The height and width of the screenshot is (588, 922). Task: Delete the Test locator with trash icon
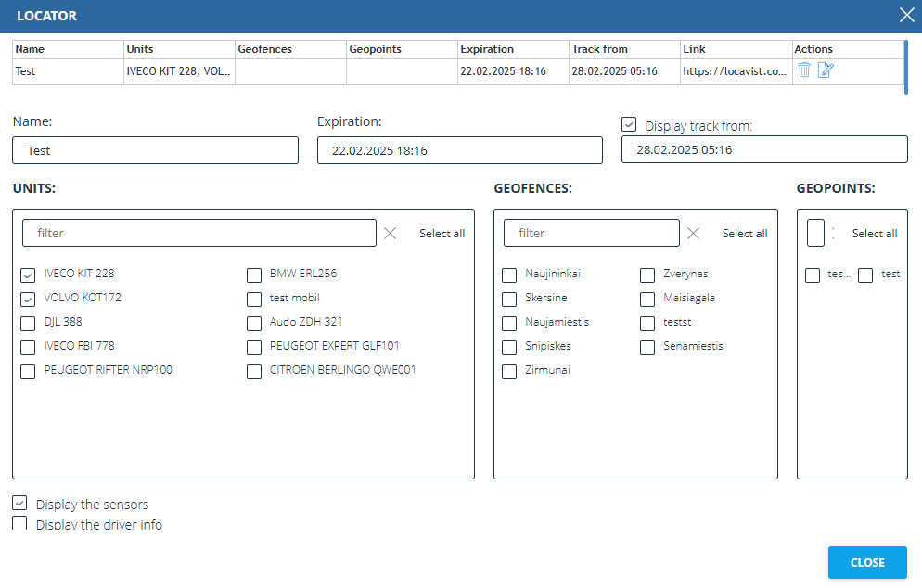804,70
